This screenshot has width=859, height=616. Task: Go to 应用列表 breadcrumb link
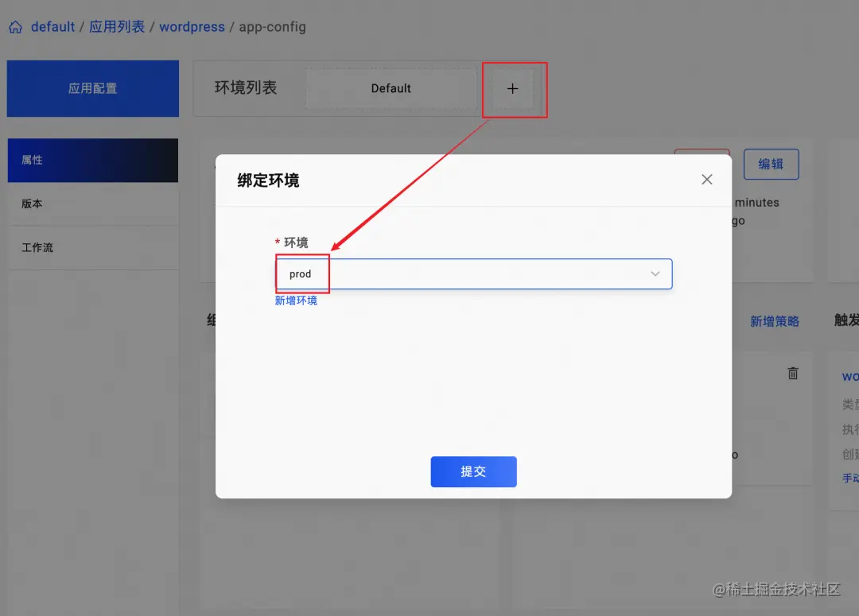pos(117,27)
